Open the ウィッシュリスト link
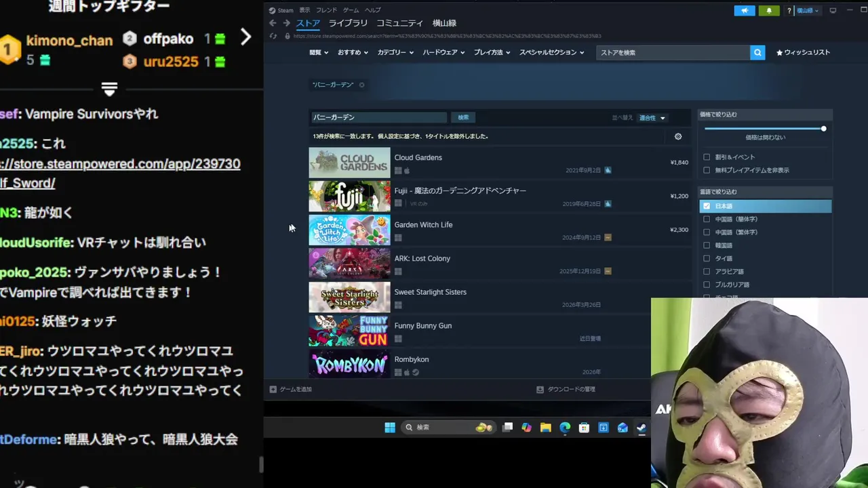The height and width of the screenshot is (488, 868). click(803, 52)
